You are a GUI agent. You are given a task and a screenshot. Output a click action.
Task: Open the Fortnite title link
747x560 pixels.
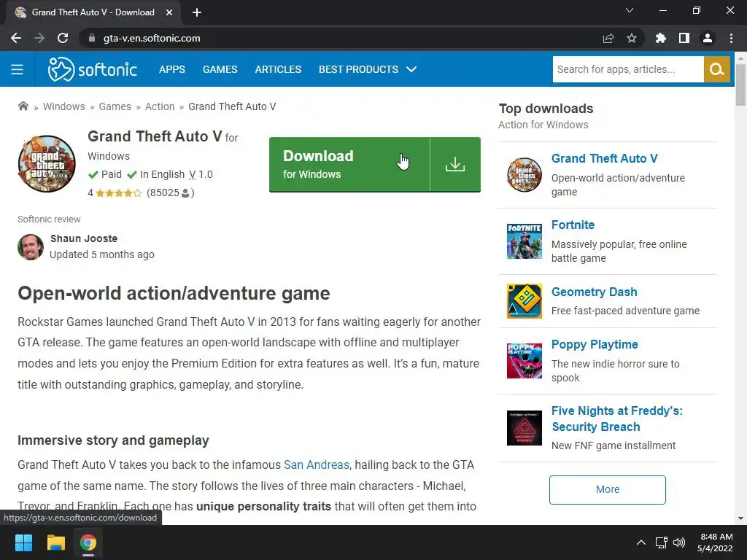tap(573, 225)
